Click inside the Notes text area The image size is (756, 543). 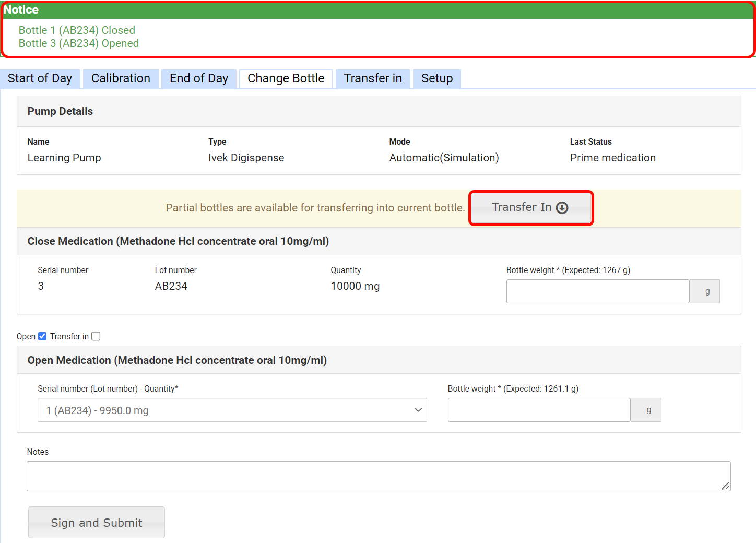coord(378,476)
